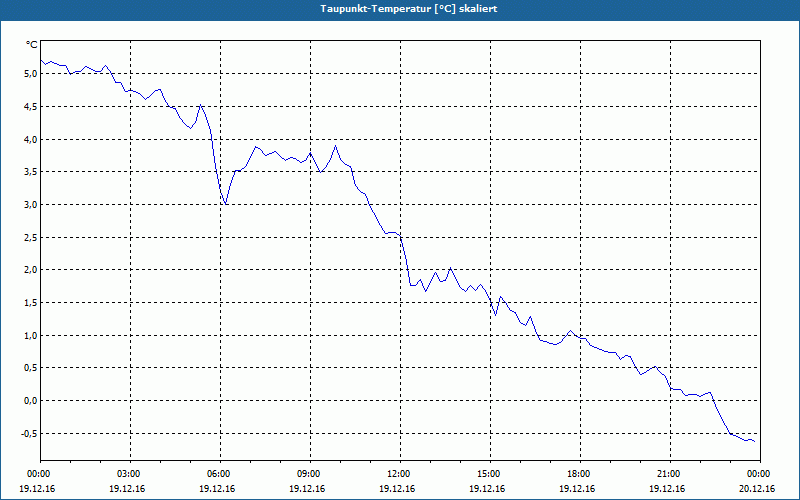
Task: Select the '2,5' y-axis value
Action: pos(31,237)
